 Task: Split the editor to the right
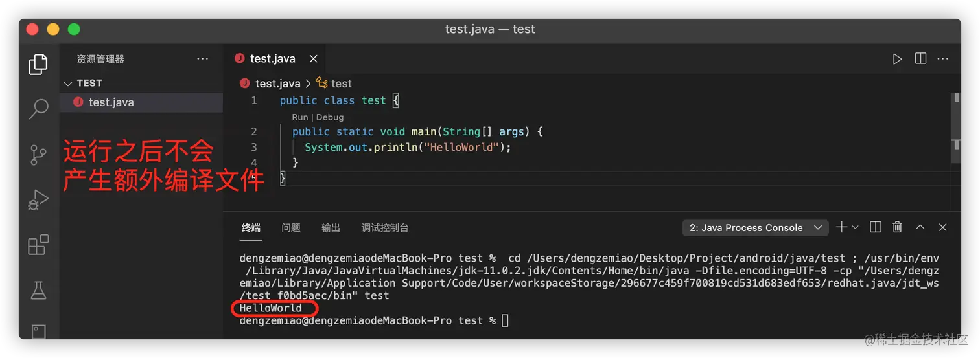(x=920, y=59)
